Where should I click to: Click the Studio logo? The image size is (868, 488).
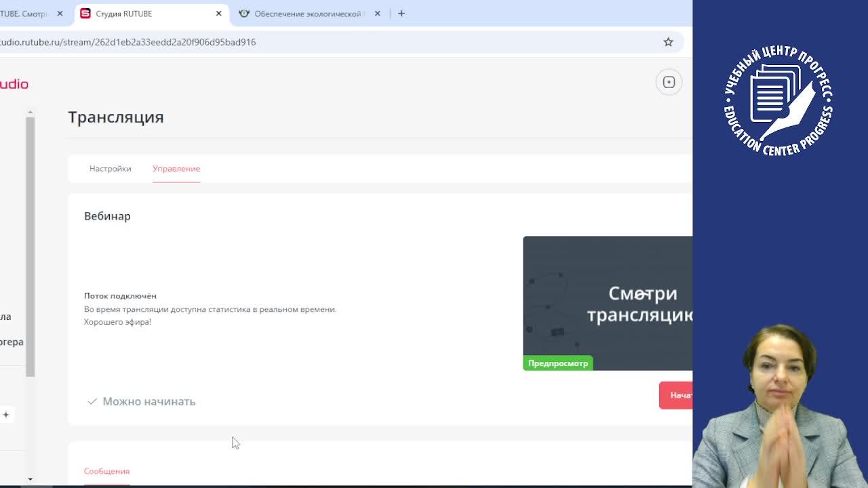(x=14, y=84)
